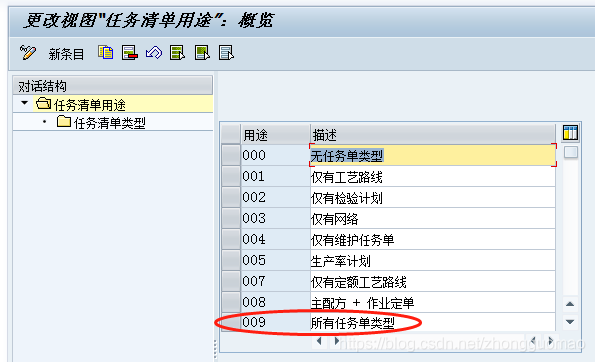Open the table column configuration icon
The image size is (595, 362).
pyautogui.click(x=570, y=133)
